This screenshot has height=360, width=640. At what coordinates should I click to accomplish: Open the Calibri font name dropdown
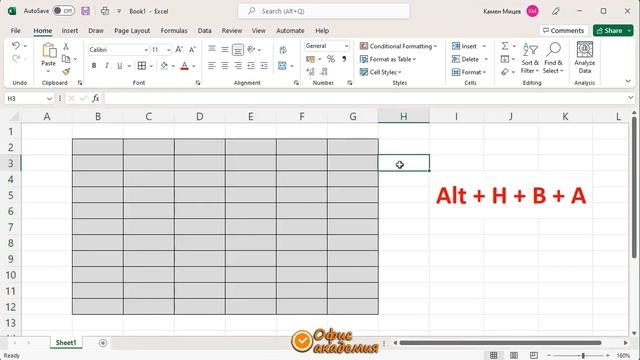point(146,50)
